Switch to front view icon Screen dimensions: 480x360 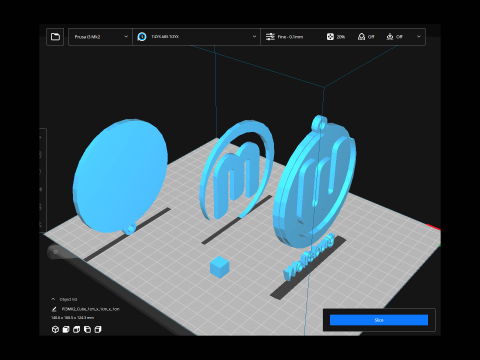[66, 329]
